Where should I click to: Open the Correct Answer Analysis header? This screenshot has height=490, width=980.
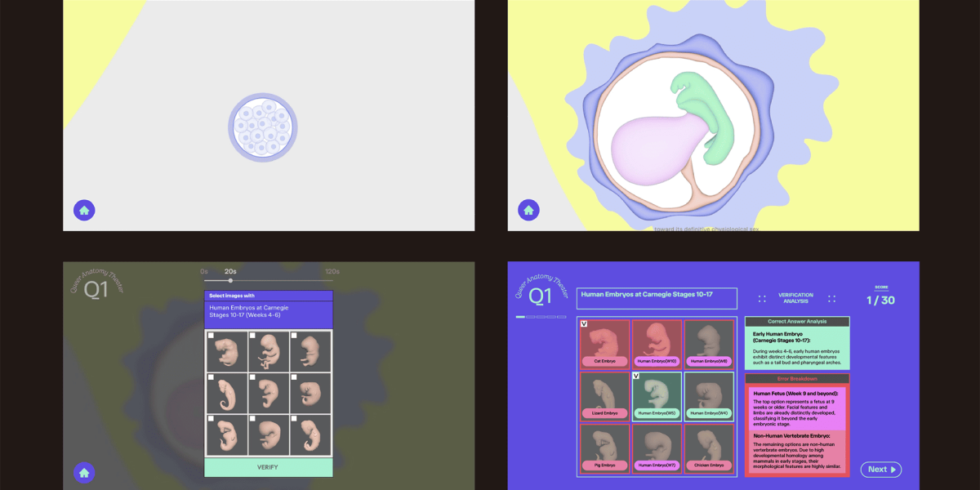797,322
